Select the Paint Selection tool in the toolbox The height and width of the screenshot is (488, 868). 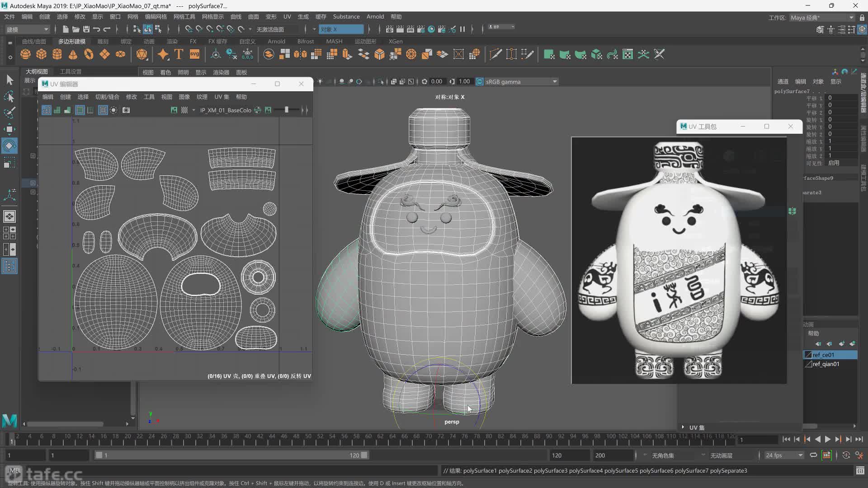[x=9, y=113]
